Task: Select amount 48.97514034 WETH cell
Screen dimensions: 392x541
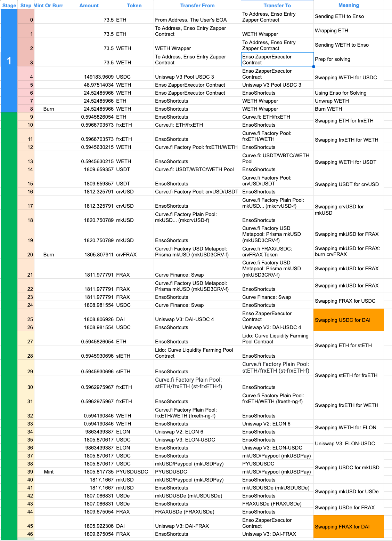Action: tap(89, 85)
